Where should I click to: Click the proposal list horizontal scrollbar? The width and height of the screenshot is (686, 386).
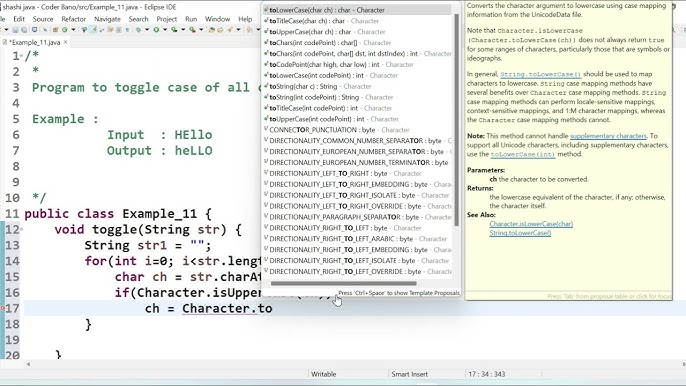coord(343,283)
